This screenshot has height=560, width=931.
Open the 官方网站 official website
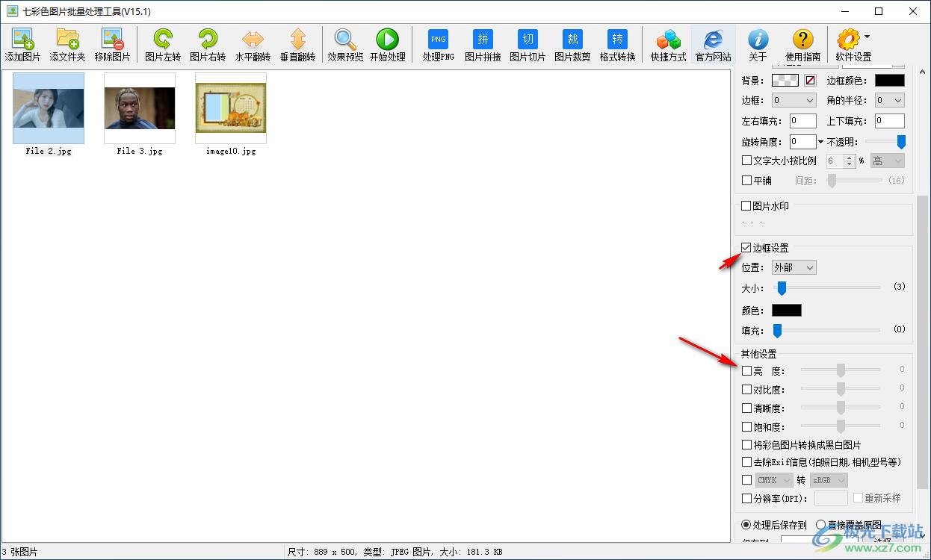point(714,44)
